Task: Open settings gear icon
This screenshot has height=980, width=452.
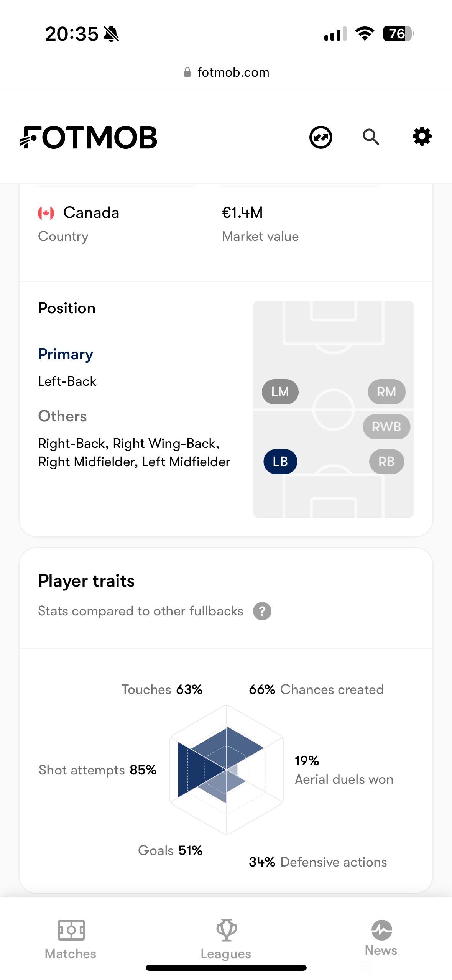Action: point(422,136)
